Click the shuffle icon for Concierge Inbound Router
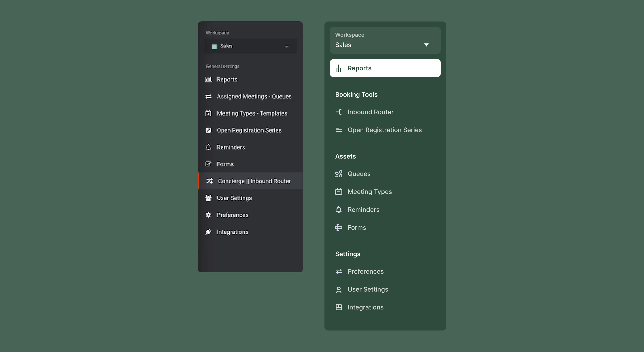Screen dimensions: 644x352 [210, 181]
